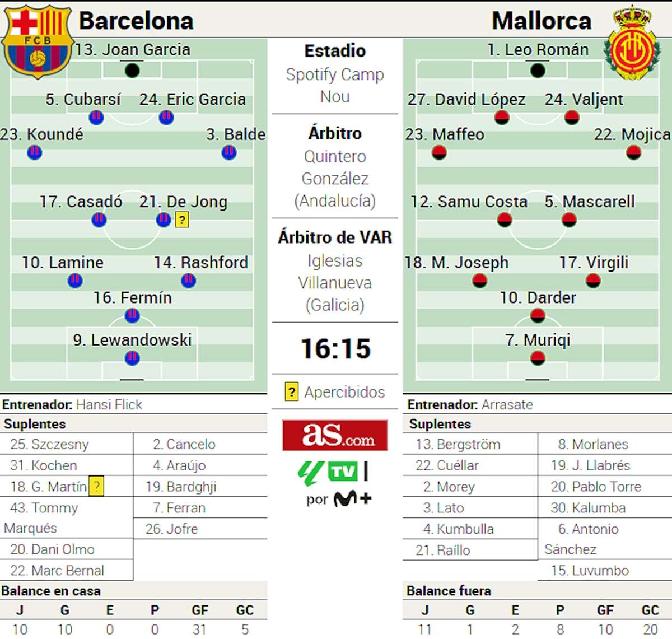Click the yellow warning card beside De Jong
The width and height of the screenshot is (672, 639).
pos(182,220)
